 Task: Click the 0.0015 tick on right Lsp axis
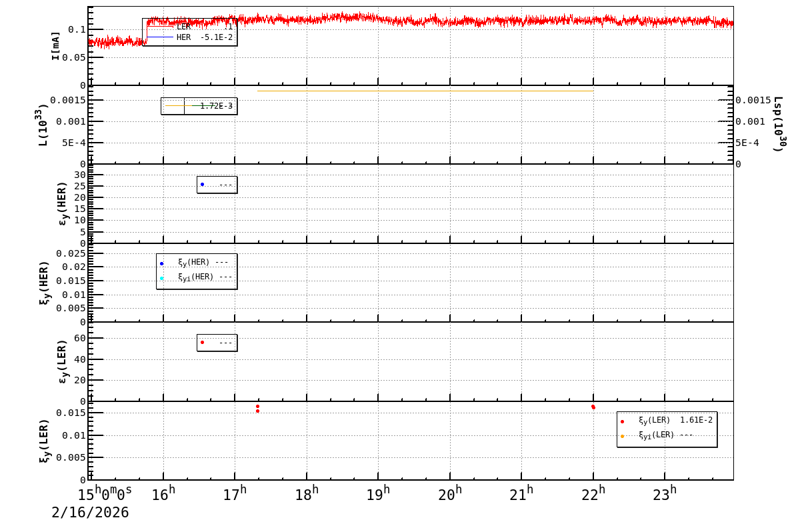[x=753, y=100]
